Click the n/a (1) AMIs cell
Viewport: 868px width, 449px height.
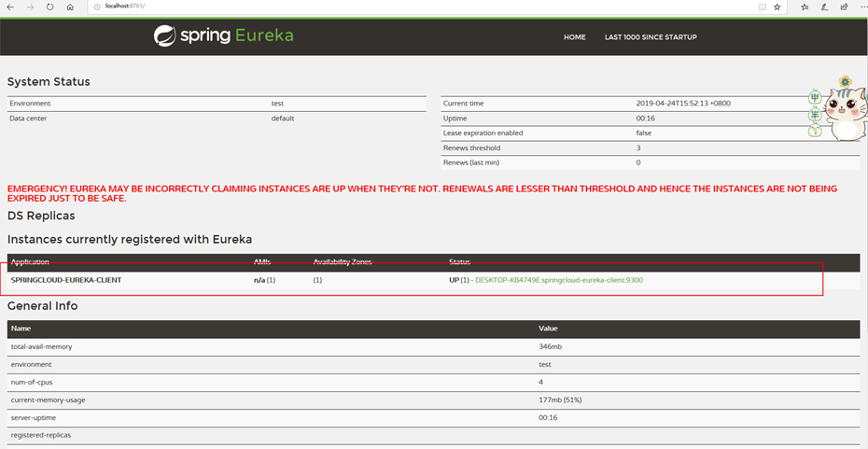tap(265, 280)
